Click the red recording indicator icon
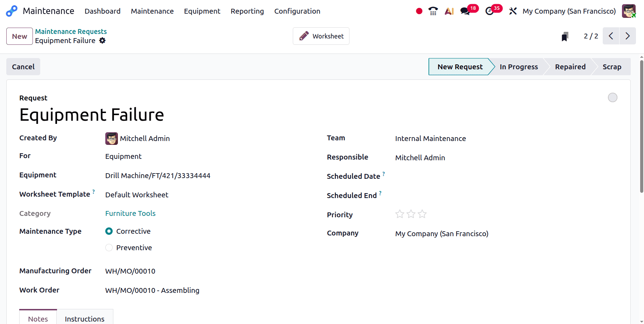The image size is (644, 324). point(419,11)
